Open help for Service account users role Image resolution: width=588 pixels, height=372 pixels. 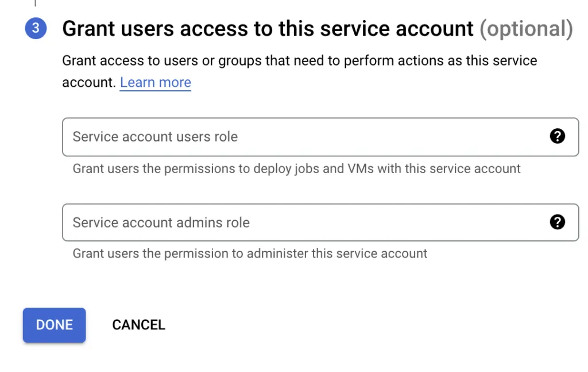pos(557,136)
